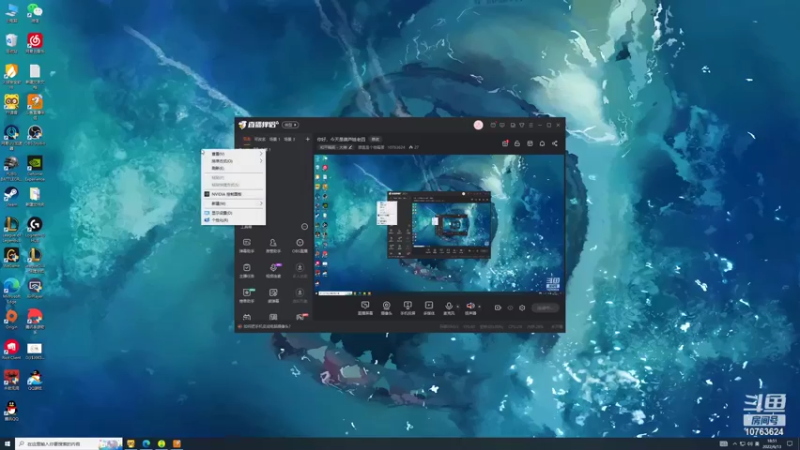Viewport: 800px width, 450px height.
Task: Add a new scene with the plus button
Action: [x=307, y=139]
